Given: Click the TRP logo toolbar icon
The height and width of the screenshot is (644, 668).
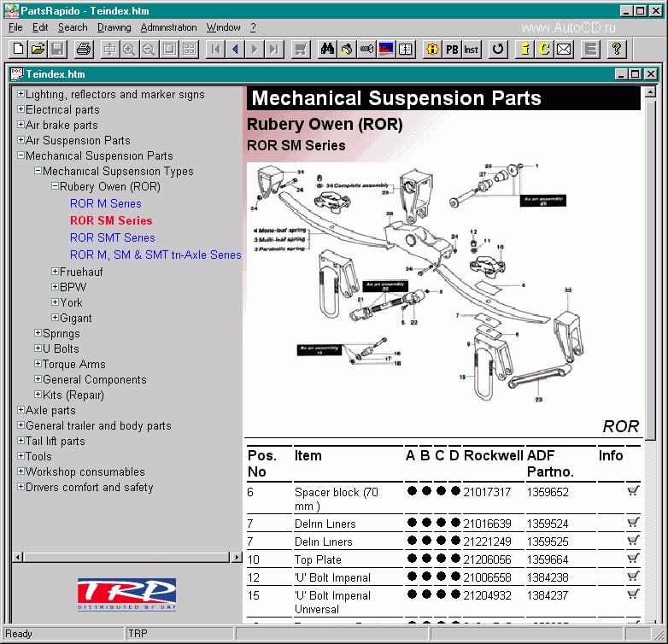Looking at the screenshot, I should (x=386, y=50).
